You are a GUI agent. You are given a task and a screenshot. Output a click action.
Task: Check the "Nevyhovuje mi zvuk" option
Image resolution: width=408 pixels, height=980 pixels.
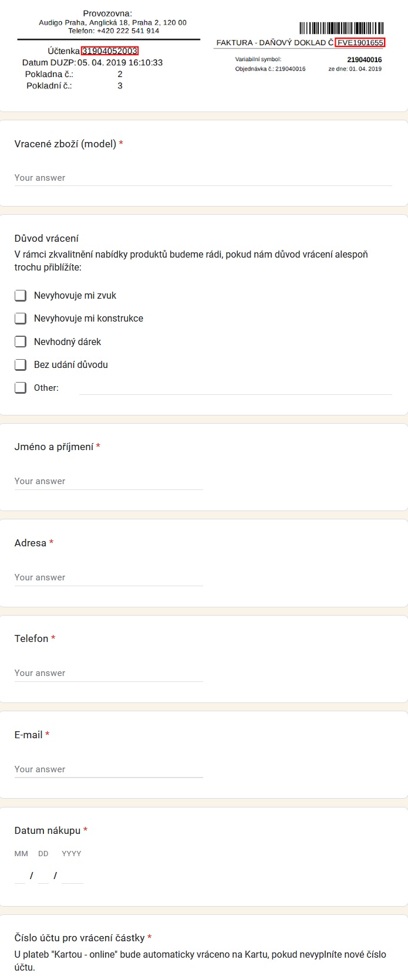(21, 295)
